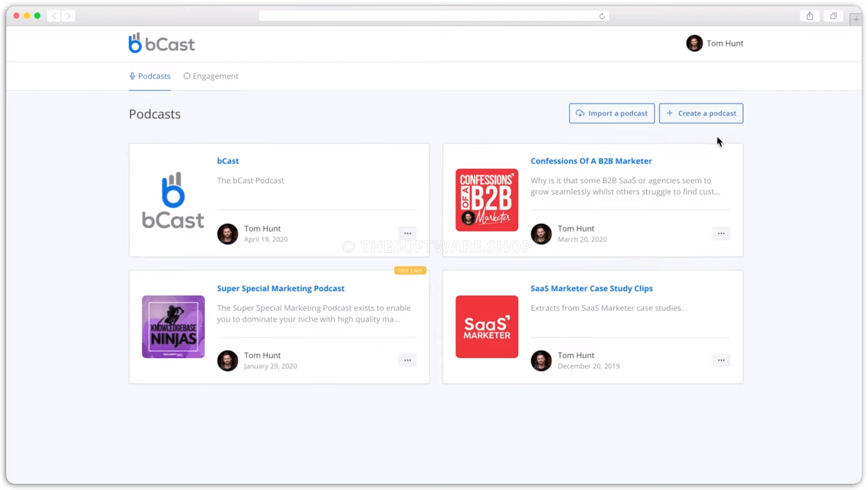Open more options on Confessions B2B card

tap(721, 233)
